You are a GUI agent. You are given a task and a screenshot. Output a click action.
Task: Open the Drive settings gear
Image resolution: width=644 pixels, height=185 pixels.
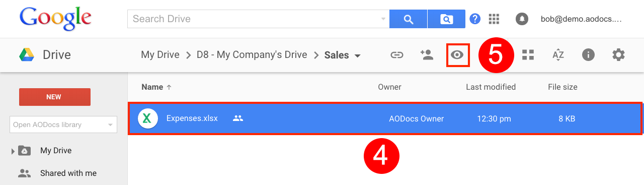(618, 55)
